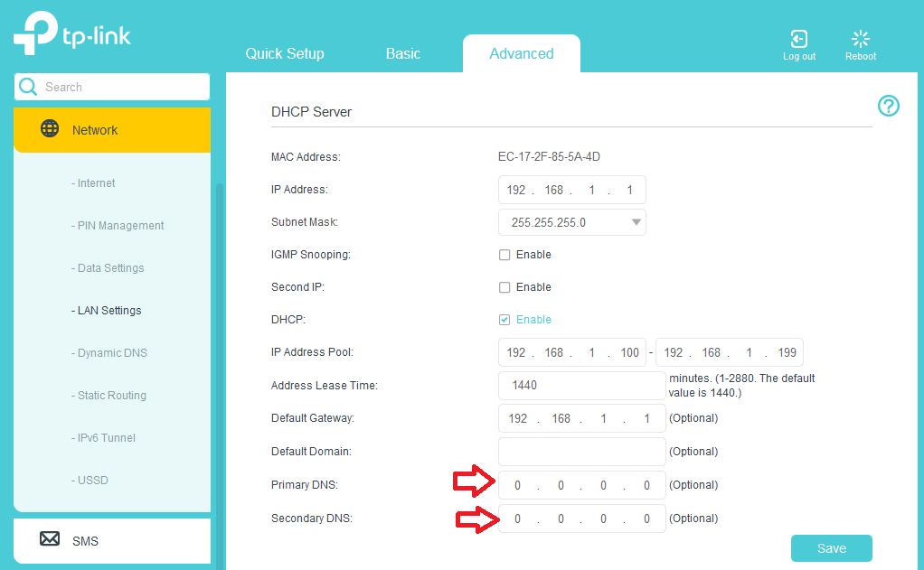Viewport: 924px width, 570px height.
Task: Click the SMS envelope icon
Action: [51, 539]
